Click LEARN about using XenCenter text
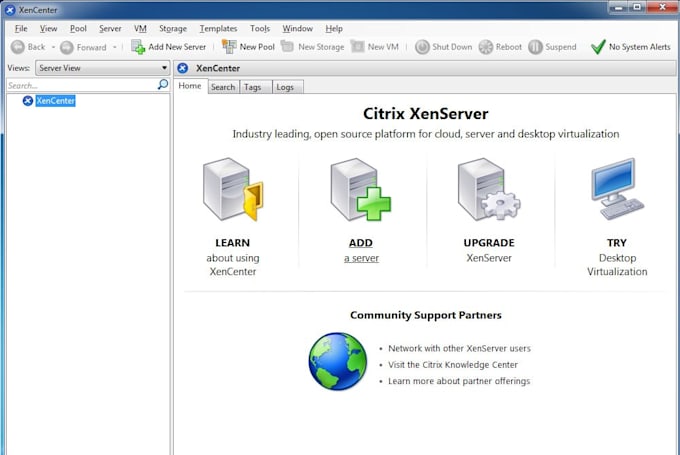The image size is (680, 455). pyautogui.click(x=233, y=257)
